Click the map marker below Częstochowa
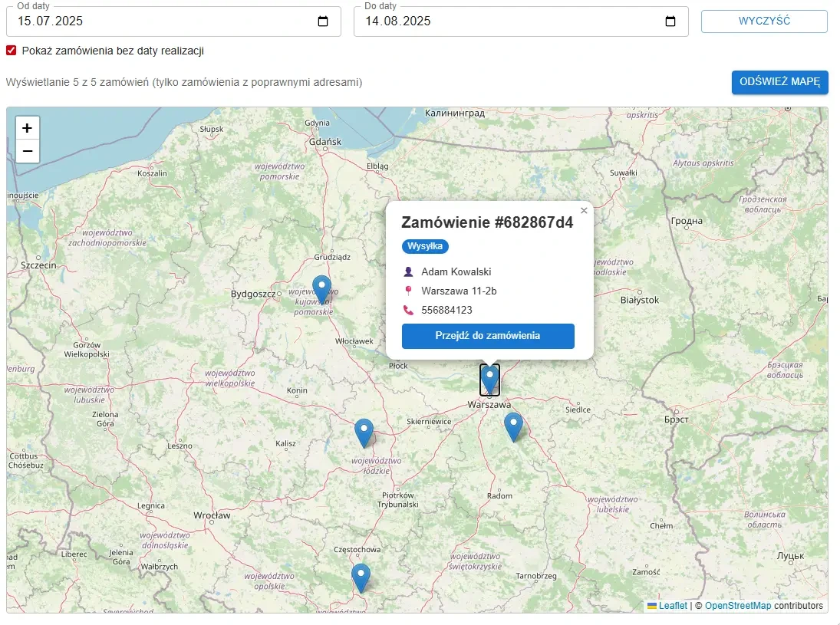 (x=361, y=577)
